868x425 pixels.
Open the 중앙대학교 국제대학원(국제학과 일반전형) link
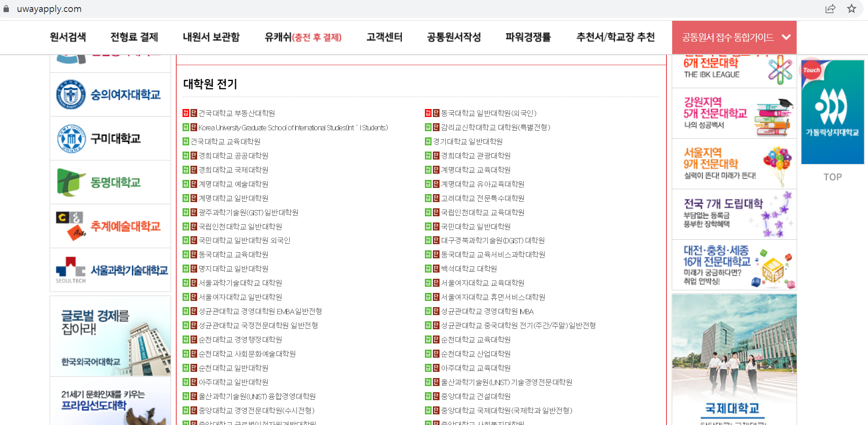(506, 410)
